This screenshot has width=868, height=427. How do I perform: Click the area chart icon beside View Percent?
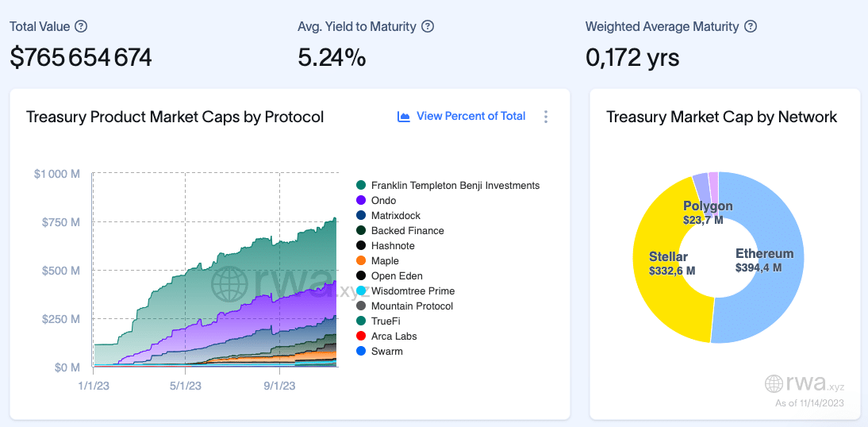pyautogui.click(x=404, y=117)
